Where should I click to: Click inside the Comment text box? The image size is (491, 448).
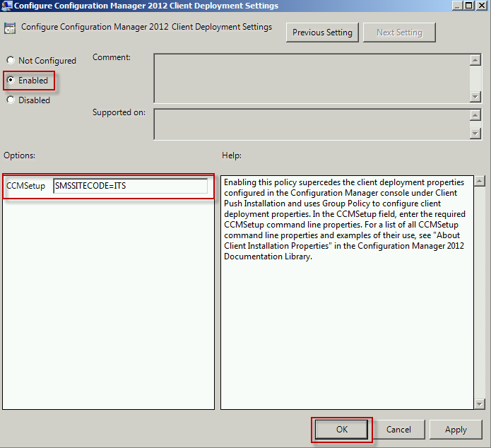[312, 78]
